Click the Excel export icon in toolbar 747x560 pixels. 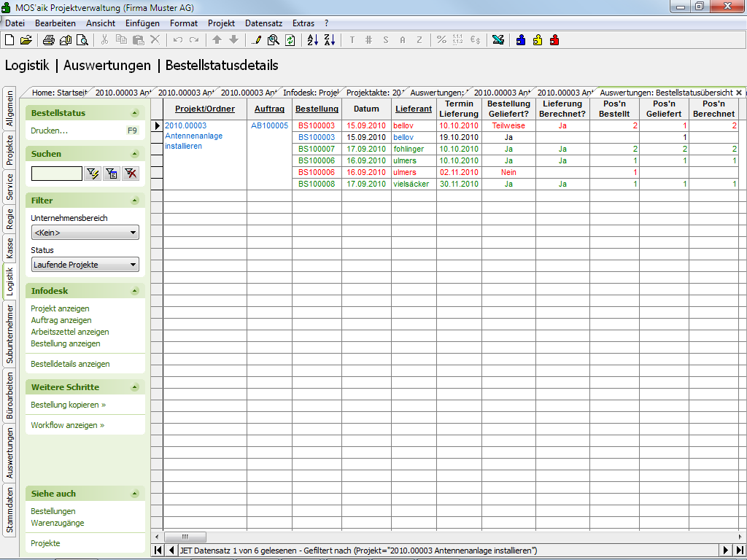pyautogui.click(x=498, y=41)
